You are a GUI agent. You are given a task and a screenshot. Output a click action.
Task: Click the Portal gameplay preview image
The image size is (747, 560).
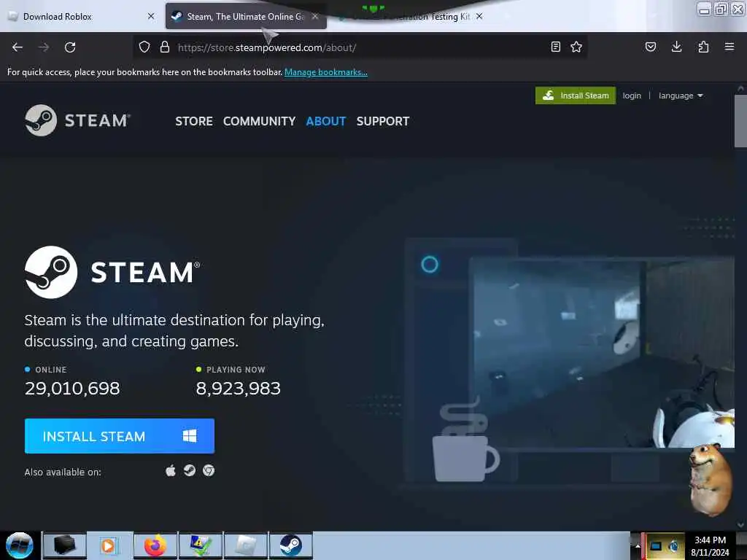pyautogui.click(x=601, y=352)
